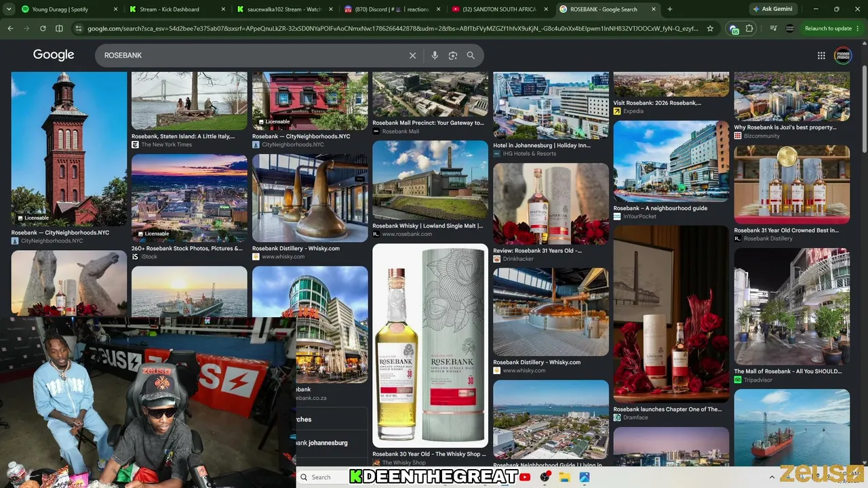View site information for google.com

click(79, 28)
